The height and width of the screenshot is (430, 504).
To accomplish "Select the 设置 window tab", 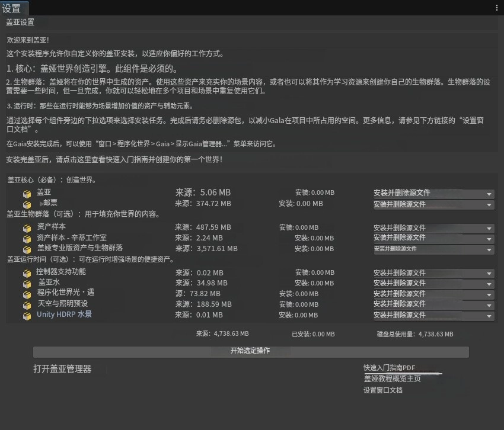I will point(14,8).
